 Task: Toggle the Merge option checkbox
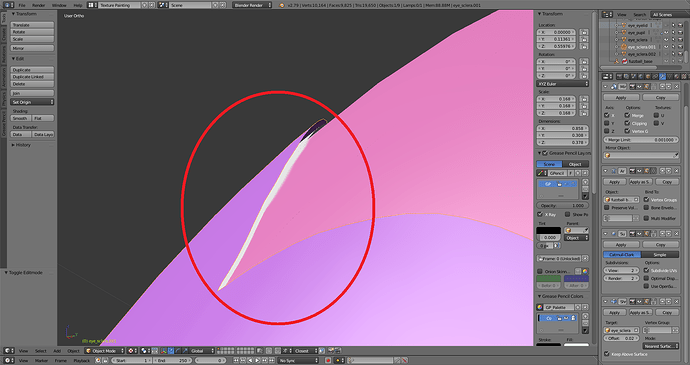click(627, 115)
